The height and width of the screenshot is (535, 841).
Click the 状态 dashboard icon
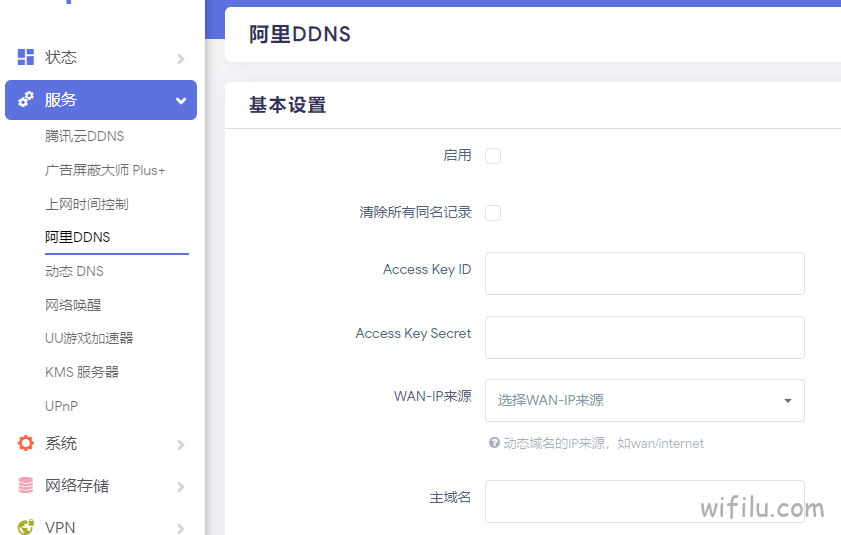[x=26, y=57]
